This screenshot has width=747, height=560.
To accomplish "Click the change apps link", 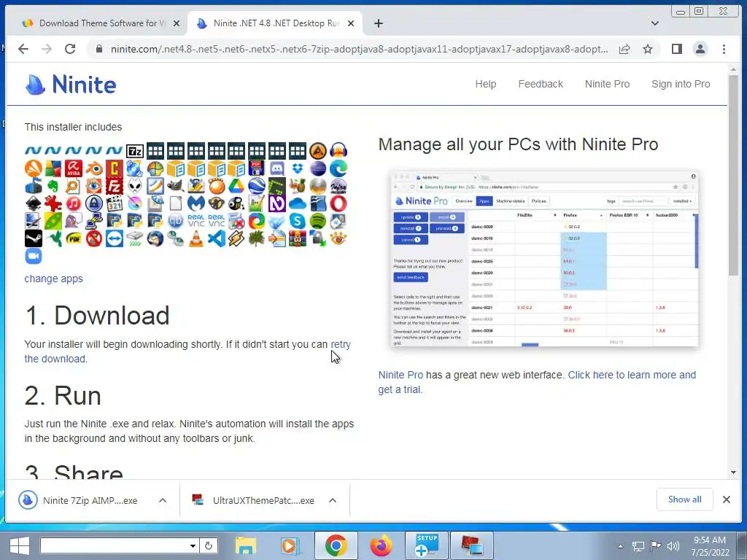I will (53, 279).
